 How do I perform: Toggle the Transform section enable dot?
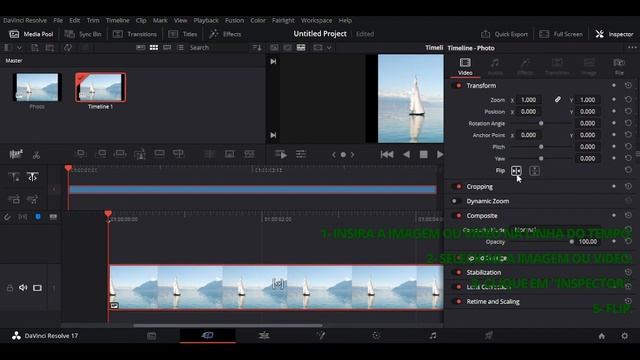[458, 86]
